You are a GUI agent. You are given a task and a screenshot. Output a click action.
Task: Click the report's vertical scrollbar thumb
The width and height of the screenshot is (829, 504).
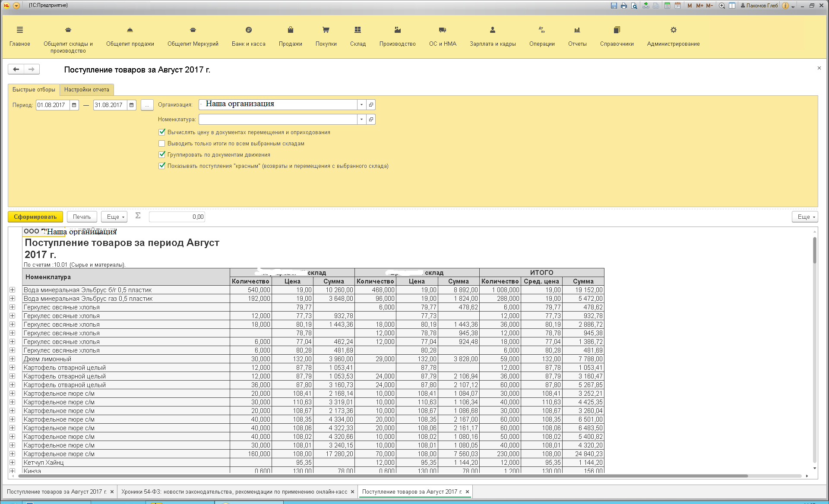[814, 250]
